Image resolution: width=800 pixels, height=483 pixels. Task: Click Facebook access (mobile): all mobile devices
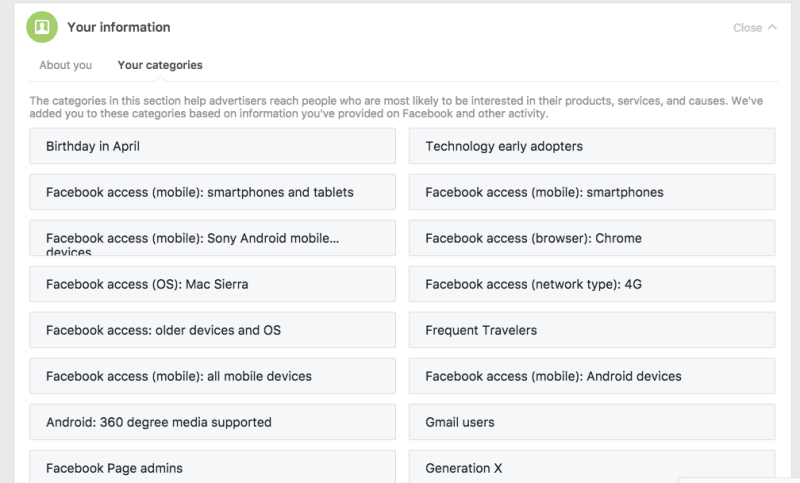coord(212,376)
